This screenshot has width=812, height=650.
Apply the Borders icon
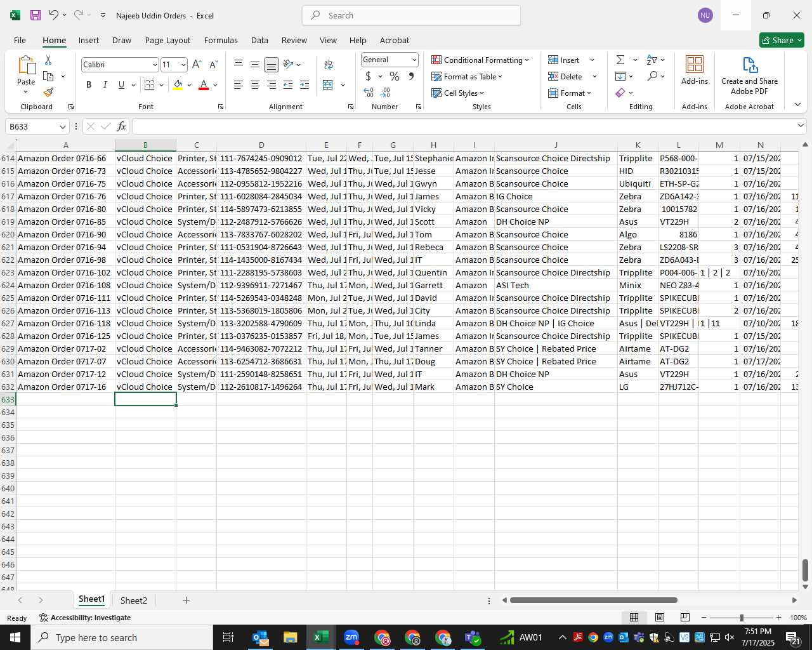[150, 84]
